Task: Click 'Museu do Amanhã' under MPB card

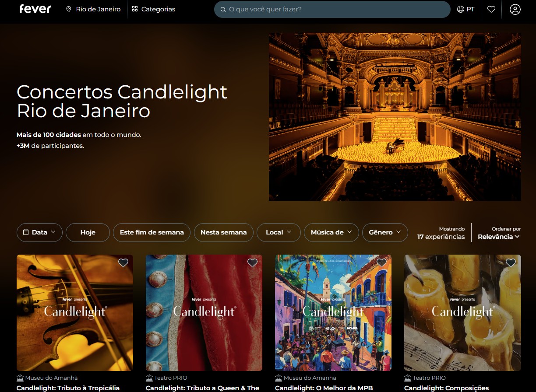Action: point(310,378)
